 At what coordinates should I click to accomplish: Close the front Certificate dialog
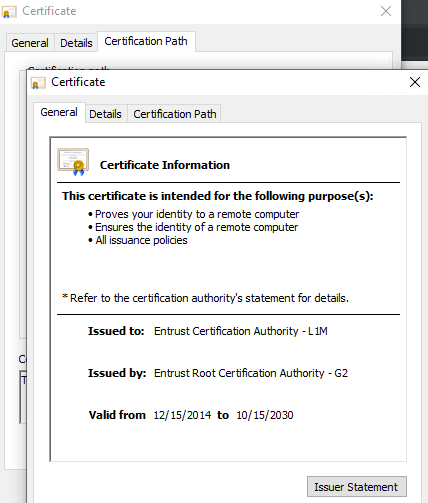(415, 82)
